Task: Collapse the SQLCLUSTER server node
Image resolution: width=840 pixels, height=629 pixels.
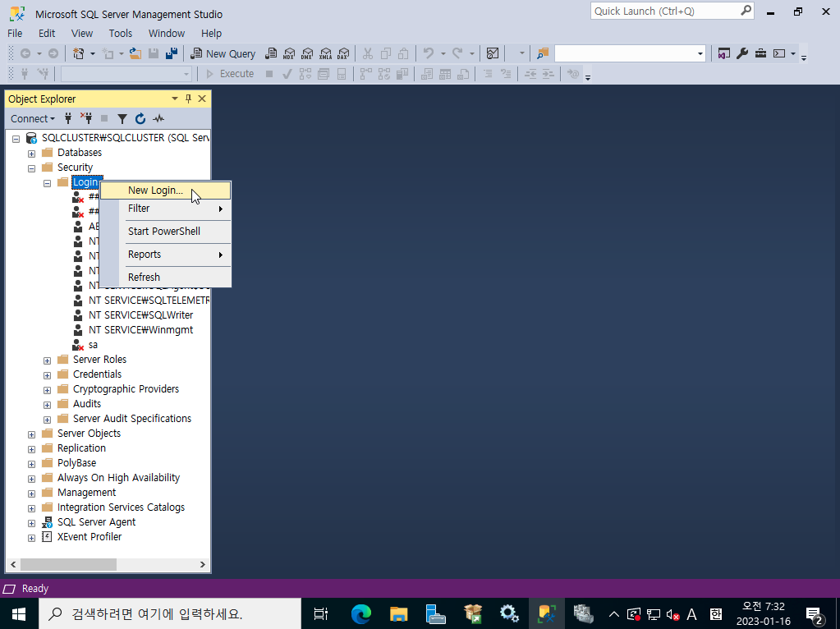Action: point(16,139)
